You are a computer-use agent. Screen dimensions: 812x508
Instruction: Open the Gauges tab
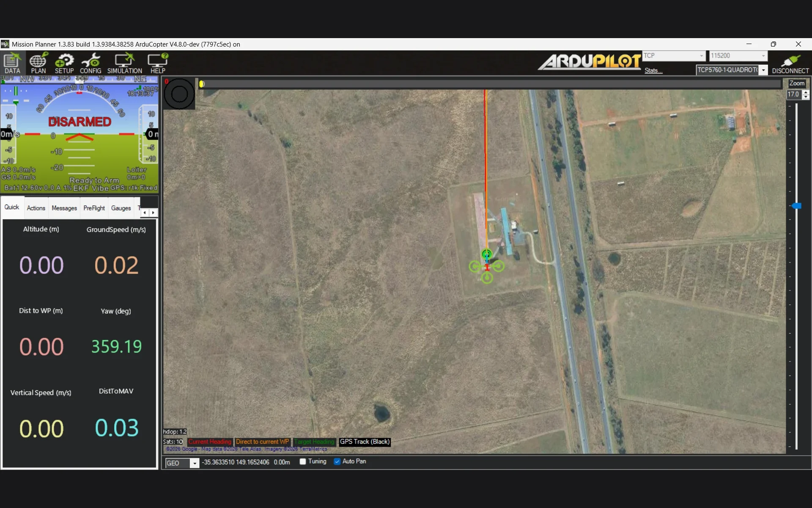click(121, 208)
